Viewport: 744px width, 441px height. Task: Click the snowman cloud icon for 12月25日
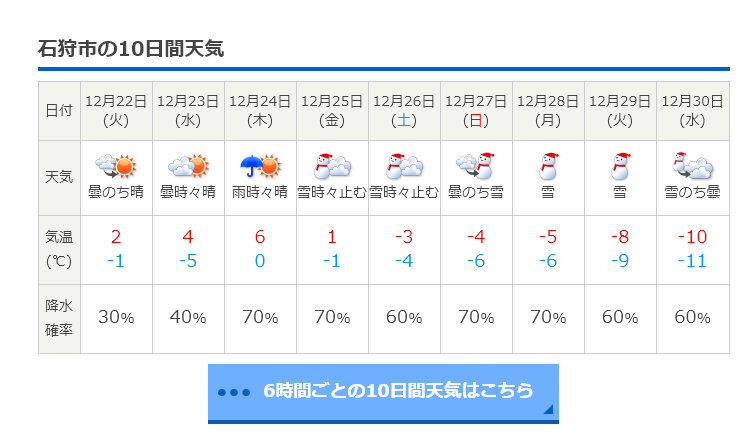pyautogui.click(x=332, y=166)
